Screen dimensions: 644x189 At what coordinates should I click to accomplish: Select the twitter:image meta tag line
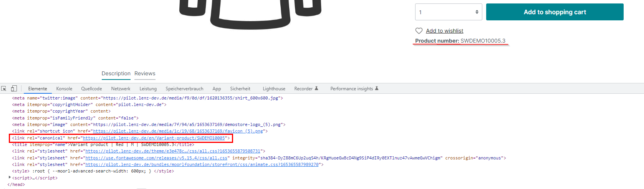coord(147,98)
